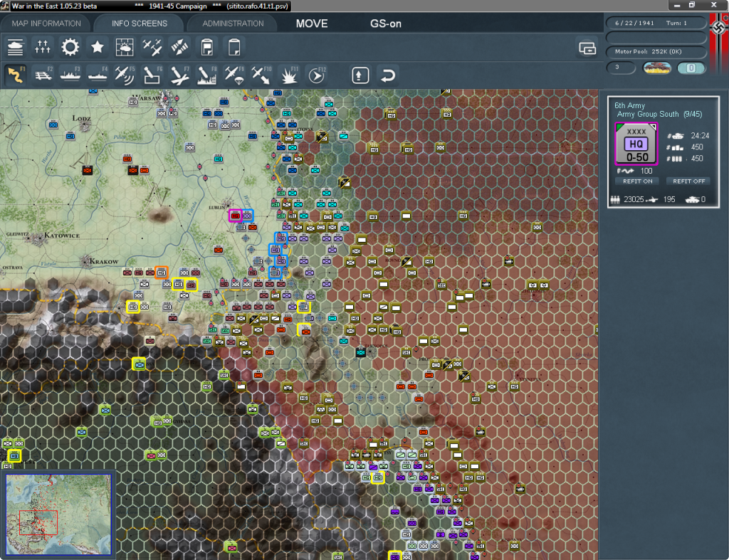Click the Refit On button
Viewport: 729px width, 560px height.
click(x=637, y=181)
